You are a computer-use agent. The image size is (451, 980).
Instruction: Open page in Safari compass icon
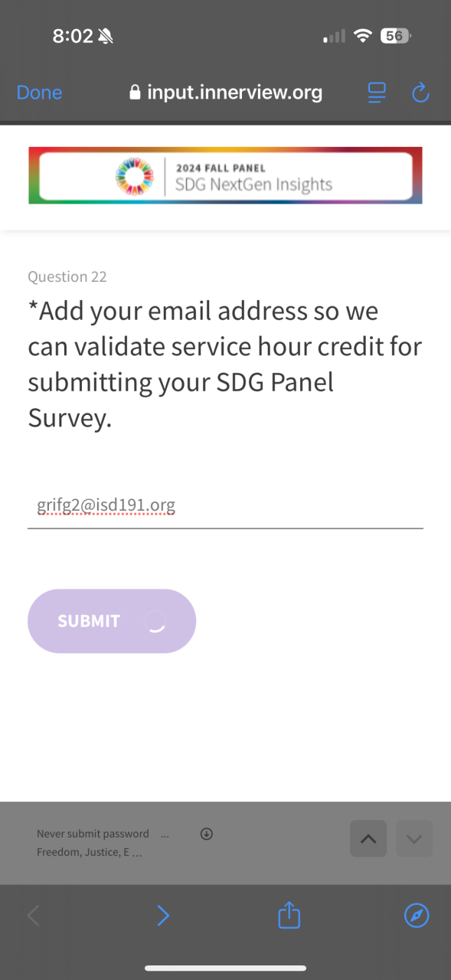(x=417, y=915)
